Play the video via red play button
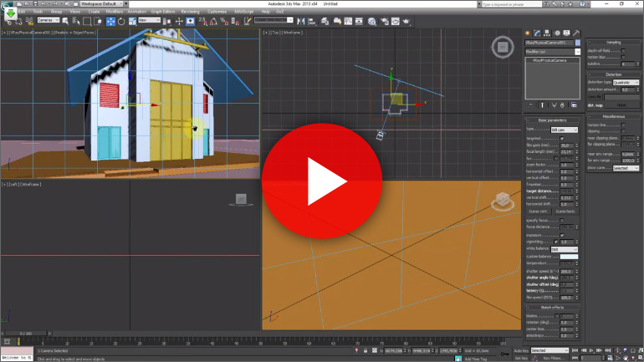Viewport: 644px width, 362px height. pyautogui.click(x=322, y=181)
